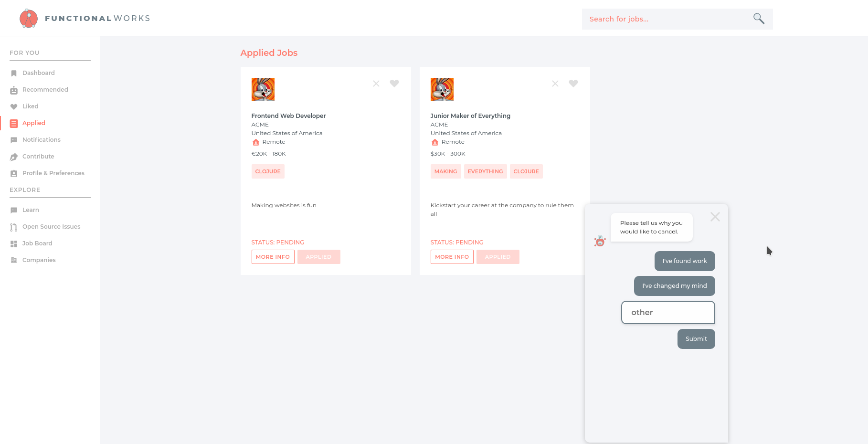Choose "I've found work" reason
Screen dimensions: 868x444
[685, 261]
